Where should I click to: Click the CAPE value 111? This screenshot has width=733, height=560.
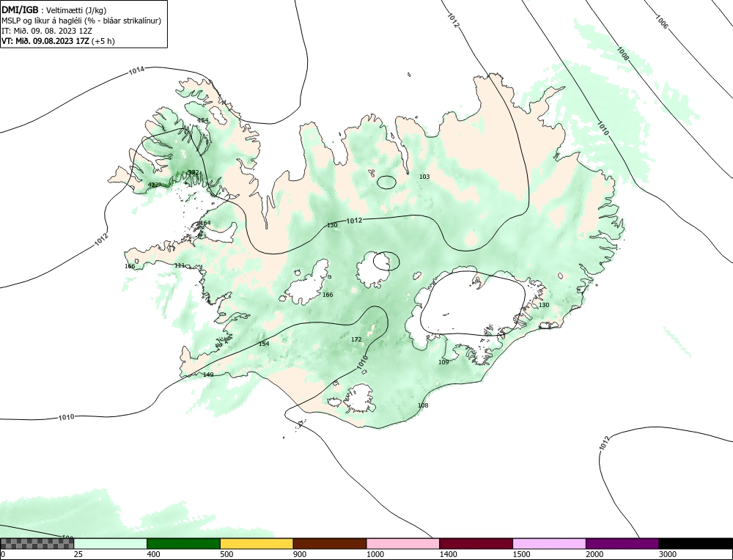(x=180, y=265)
